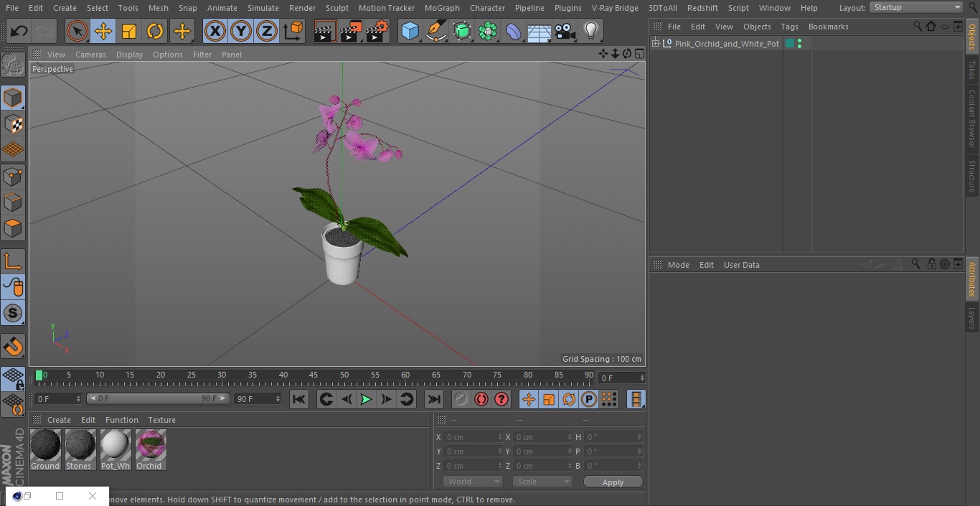Image resolution: width=980 pixels, height=506 pixels.
Task: Add a Light object
Action: [591, 31]
